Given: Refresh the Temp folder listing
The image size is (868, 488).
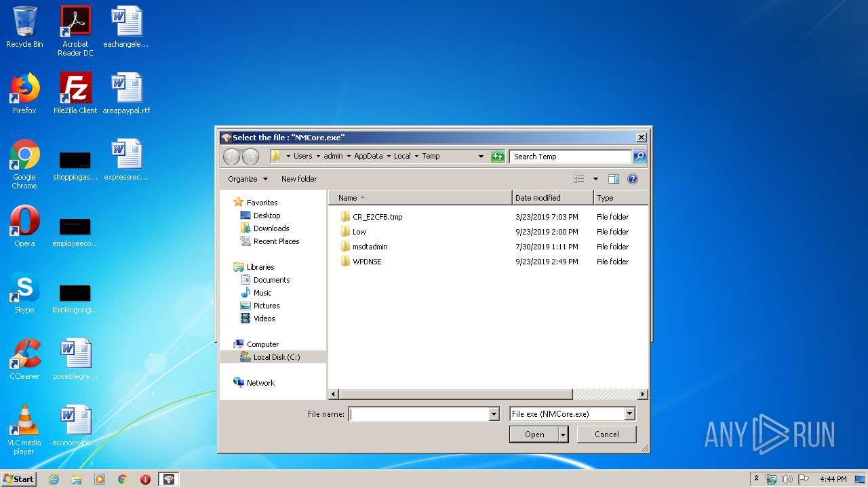Looking at the screenshot, I should pos(498,157).
